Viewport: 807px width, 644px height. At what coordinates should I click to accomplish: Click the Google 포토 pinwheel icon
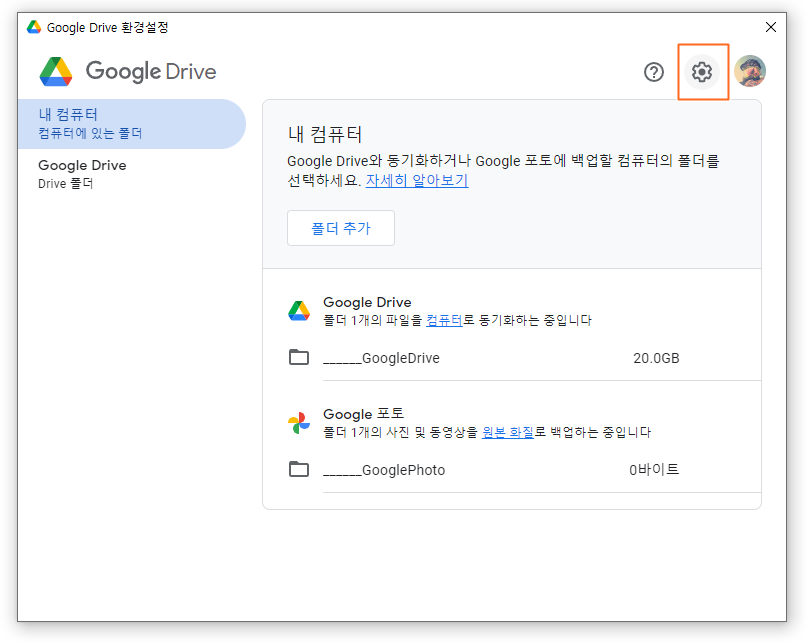click(299, 423)
